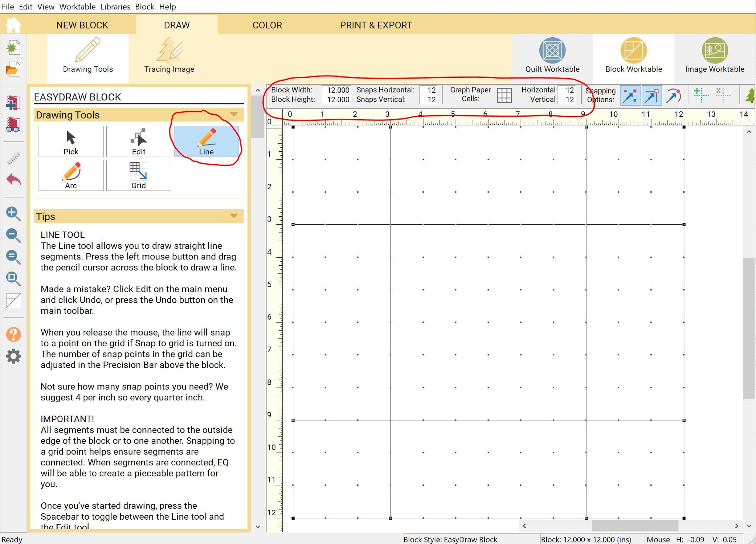This screenshot has width=756, height=544.
Task: Select the Line tool
Action: point(206,142)
